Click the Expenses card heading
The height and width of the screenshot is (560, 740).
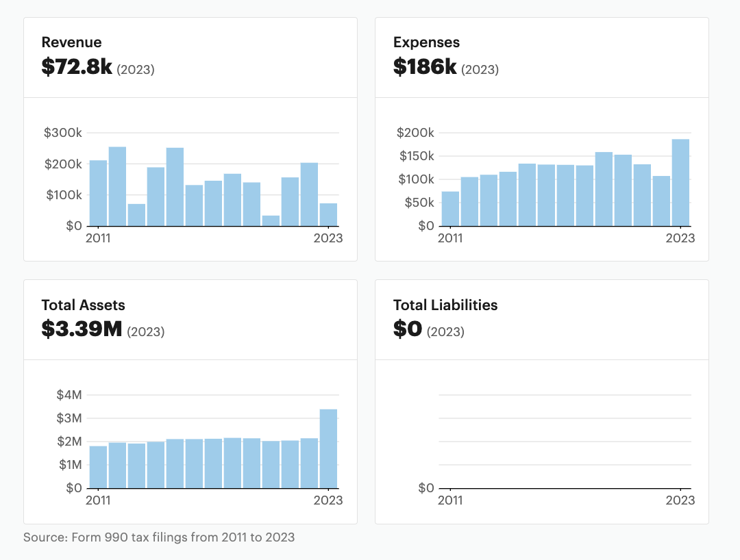[x=426, y=42]
